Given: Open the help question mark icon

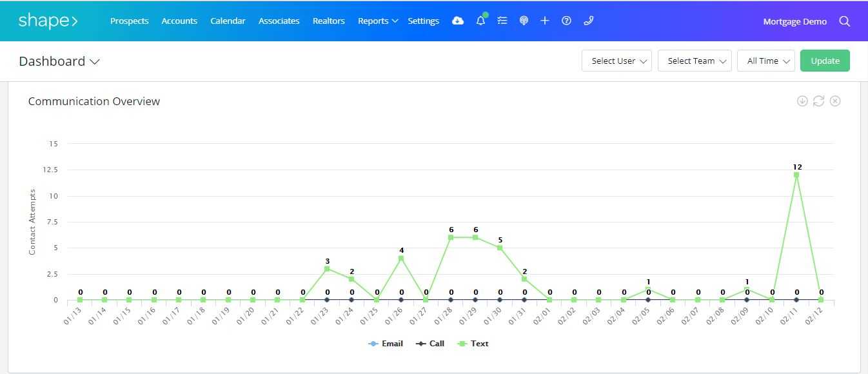Looking at the screenshot, I should [x=566, y=21].
